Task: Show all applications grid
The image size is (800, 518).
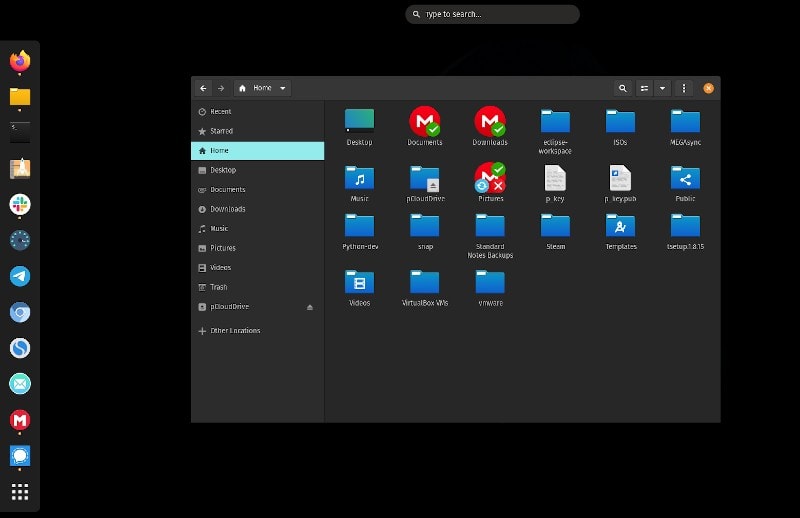Action: pyautogui.click(x=20, y=492)
